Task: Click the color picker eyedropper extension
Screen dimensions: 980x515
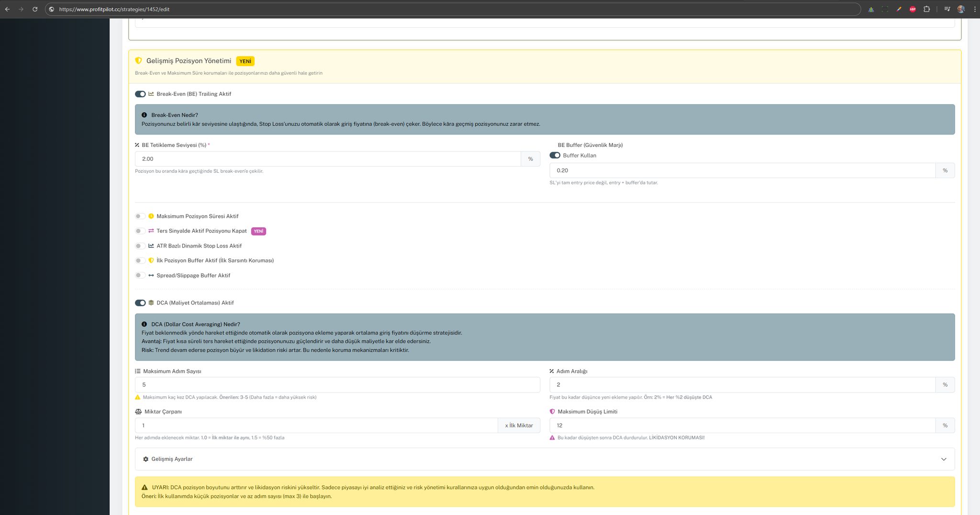Action: point(899,9)
